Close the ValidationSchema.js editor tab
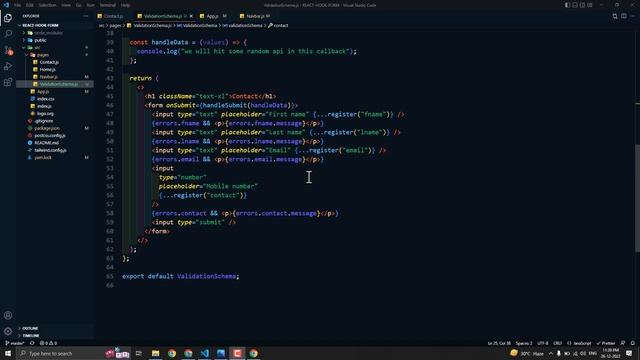Viewport: 640px width, 360px height. point(191,16)
